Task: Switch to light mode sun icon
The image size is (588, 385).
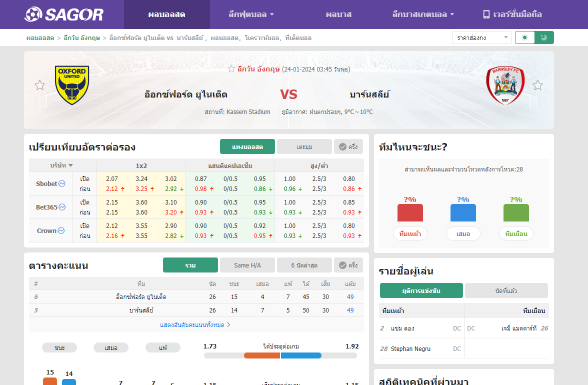Action: click(524, 37)
